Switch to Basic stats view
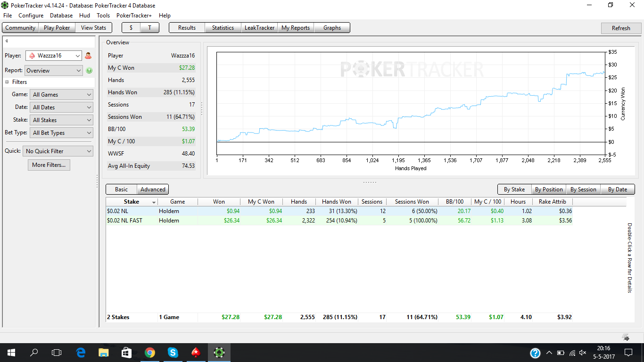The image size is (644, 362). pos(121,189)
